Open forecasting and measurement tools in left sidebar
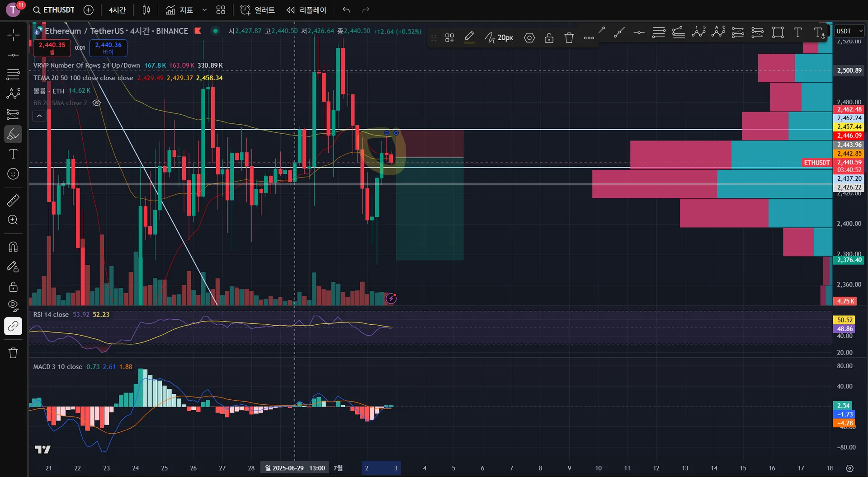The height and width of the screenshot is (477, 868). [x=13, y=114]
